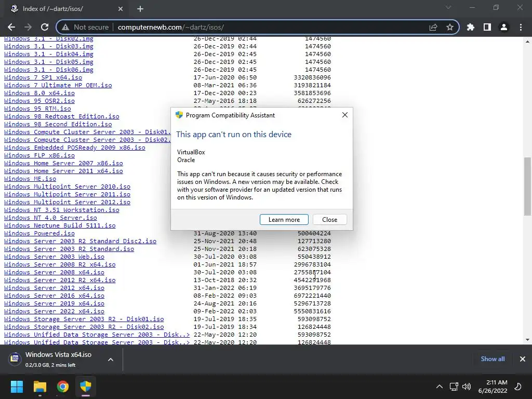
Task: Open Windows Server 2008 R2 x64.iso link
Action: (60, 264)
